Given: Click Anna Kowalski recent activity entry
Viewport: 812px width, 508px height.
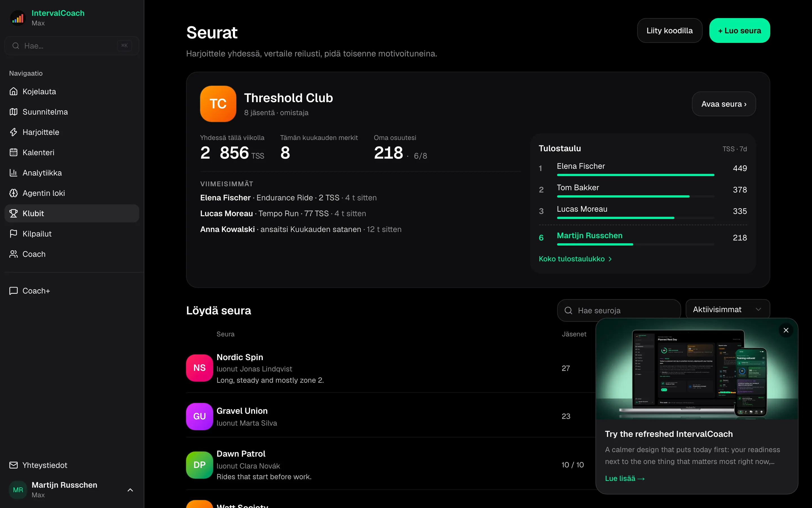Looking at the screenshot, I should [301, 229].
